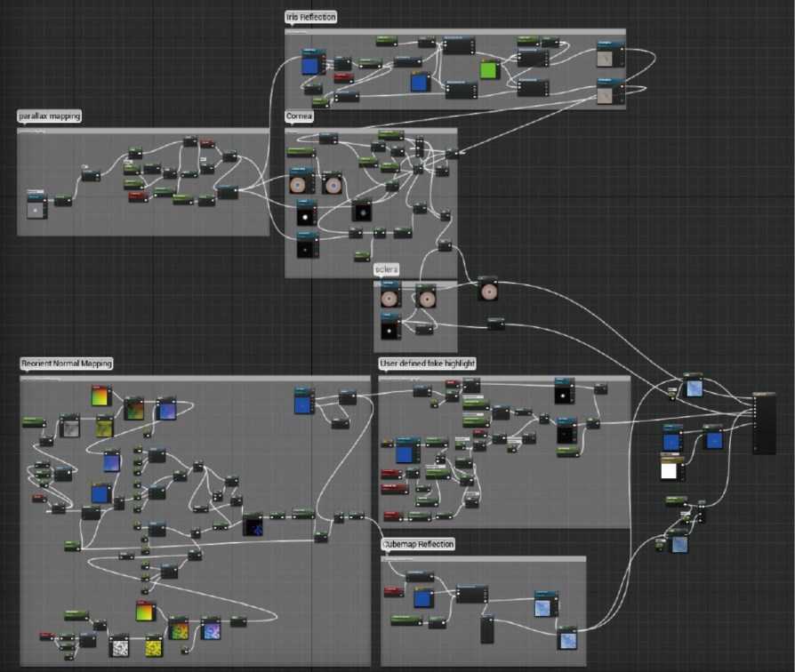Click the User defined fake highlight label
This screenshot has height=672, width=795.
(x=427, y=364)
